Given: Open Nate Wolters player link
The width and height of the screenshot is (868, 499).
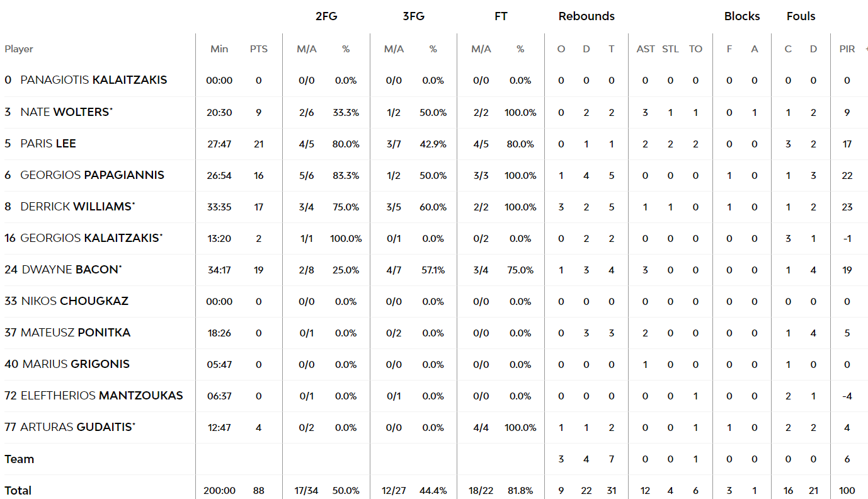Looking at the screenshot, I should pos(65,112).
